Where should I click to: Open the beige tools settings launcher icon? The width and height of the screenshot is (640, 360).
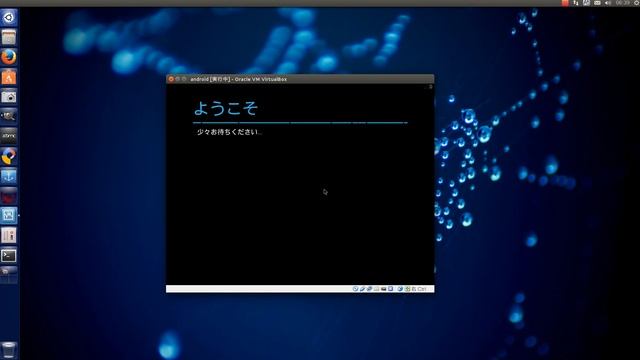(x=9, y=235)
